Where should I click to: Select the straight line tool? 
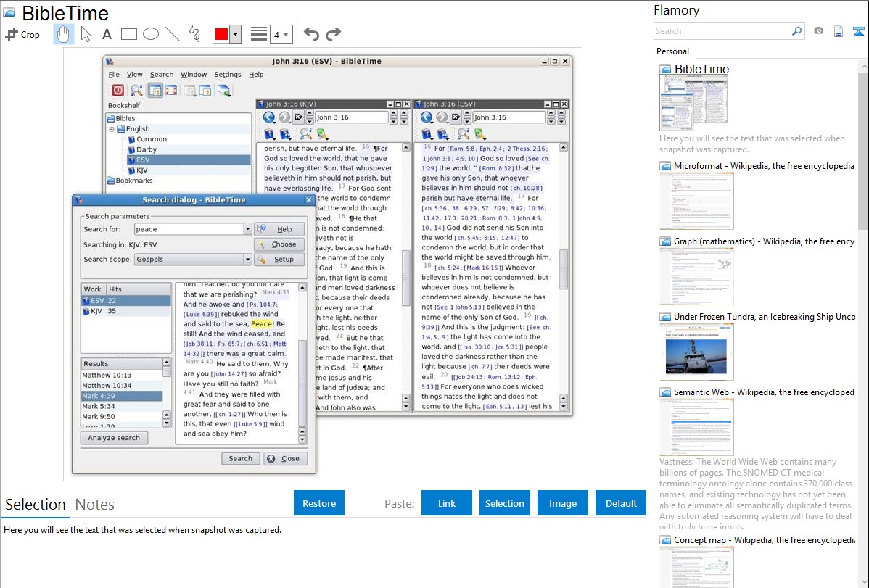coord(173,34)
